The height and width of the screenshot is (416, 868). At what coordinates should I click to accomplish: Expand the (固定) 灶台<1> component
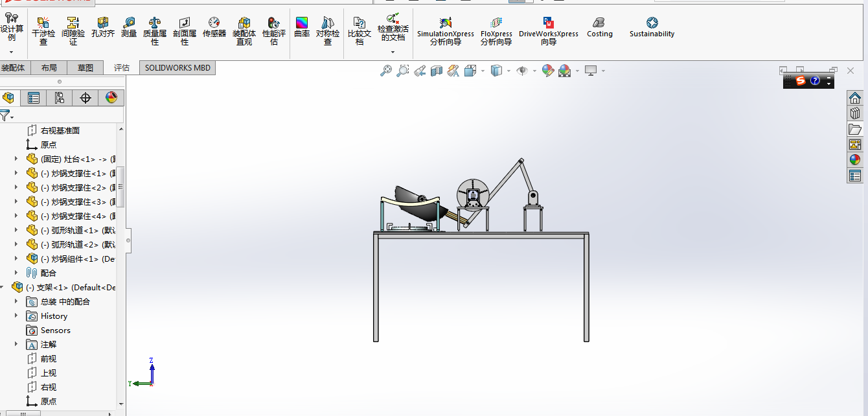(x=16, y=159)
